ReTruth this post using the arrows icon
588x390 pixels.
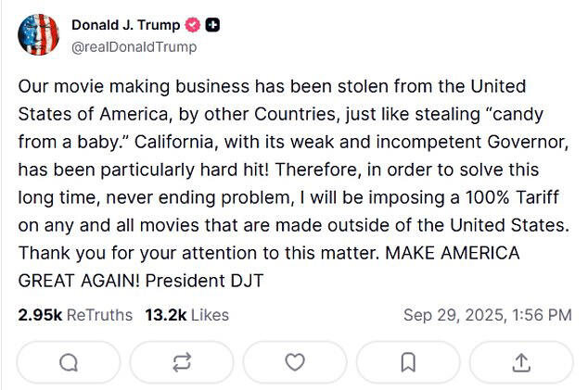click(181, 362)
